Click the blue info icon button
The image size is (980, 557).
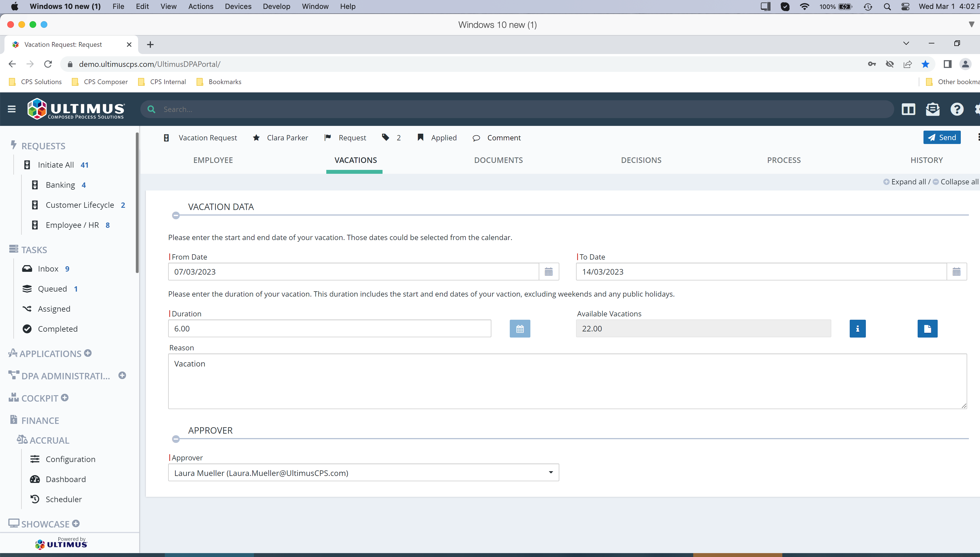point(857,329)
